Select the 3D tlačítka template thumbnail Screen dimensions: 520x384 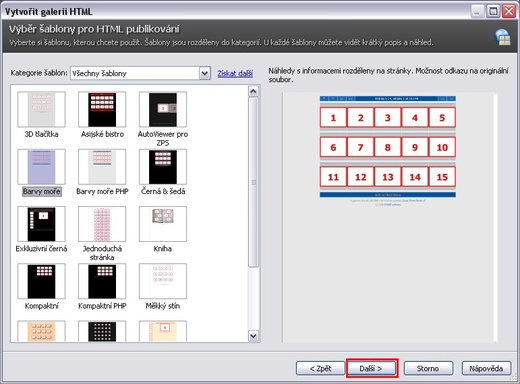(x=41, y=109)
